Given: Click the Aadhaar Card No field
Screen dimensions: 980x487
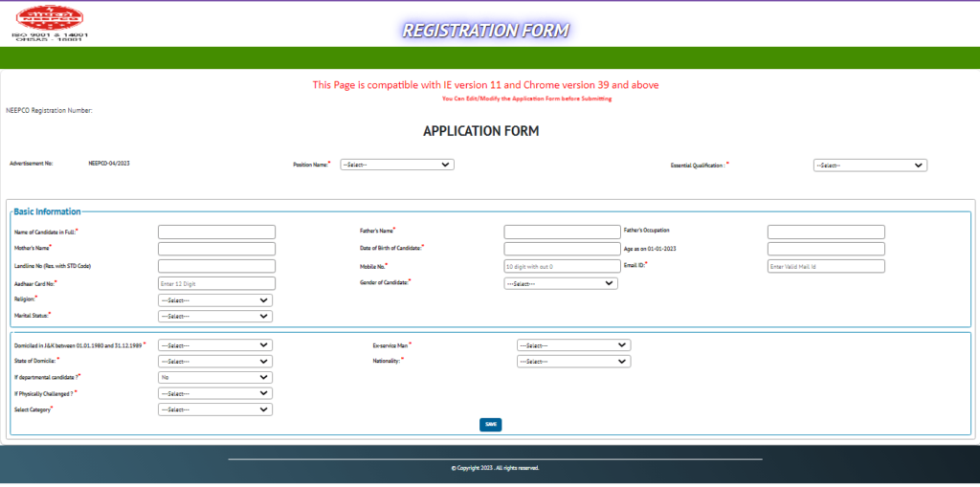Looking at the screenshot, I should [x=216, y=283].
